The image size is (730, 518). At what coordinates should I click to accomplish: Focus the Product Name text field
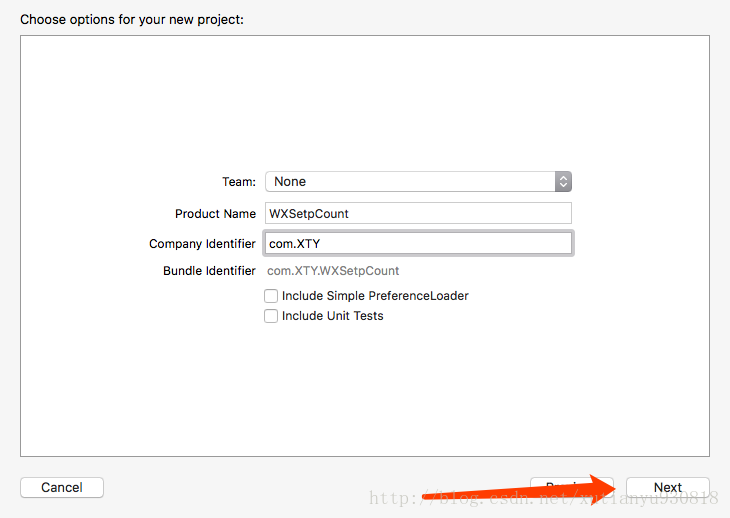(418, 213)
